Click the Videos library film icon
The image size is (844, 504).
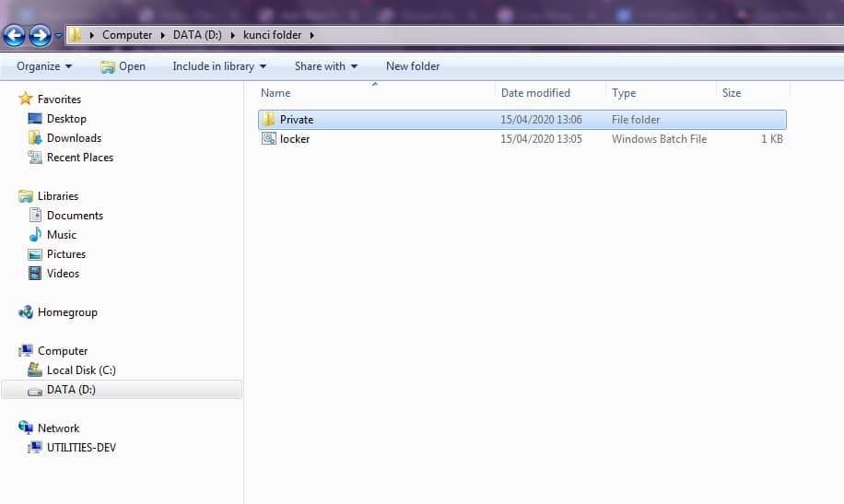35,273
